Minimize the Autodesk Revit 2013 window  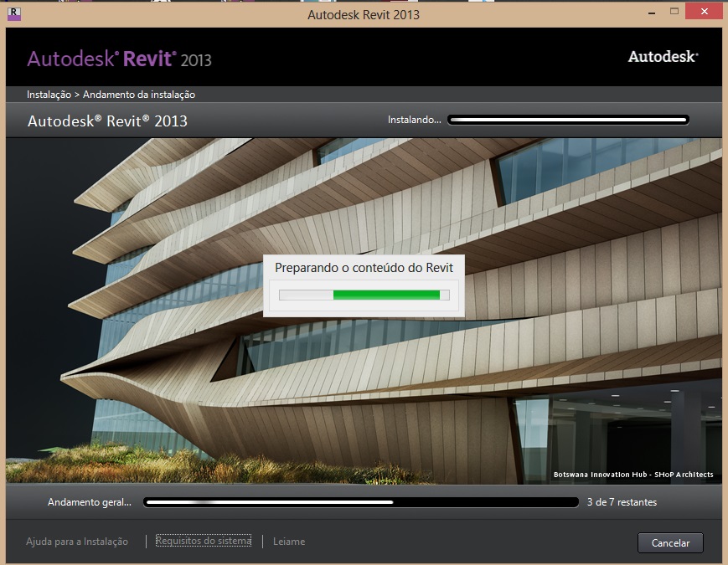(652, 13)
